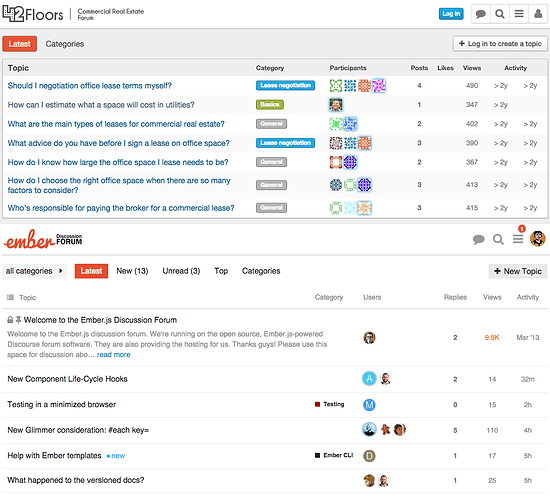Sort by Activity column in Ember topic list
Screen dimensions: 550x500
point(528,297)
